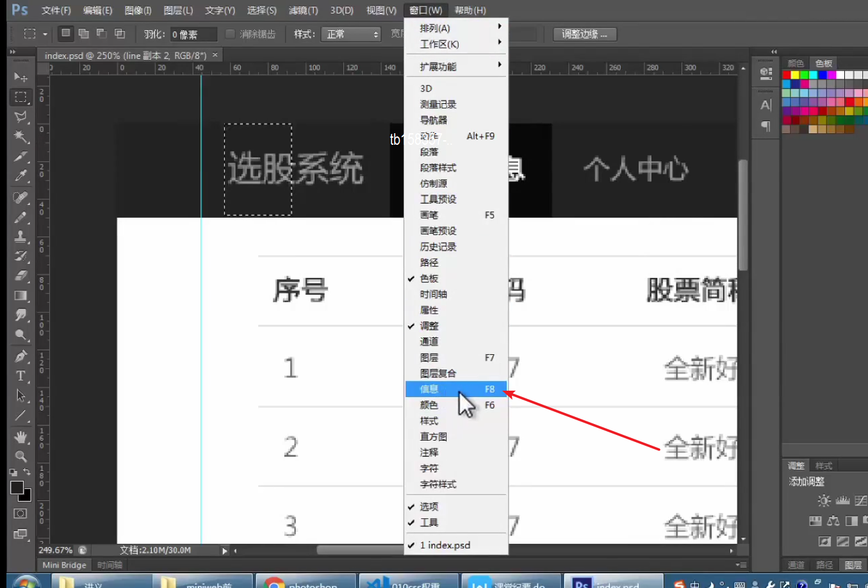Add a Brightness/Contrast adjustment
This screenshot has width=868, height=588.
[824, 501]
